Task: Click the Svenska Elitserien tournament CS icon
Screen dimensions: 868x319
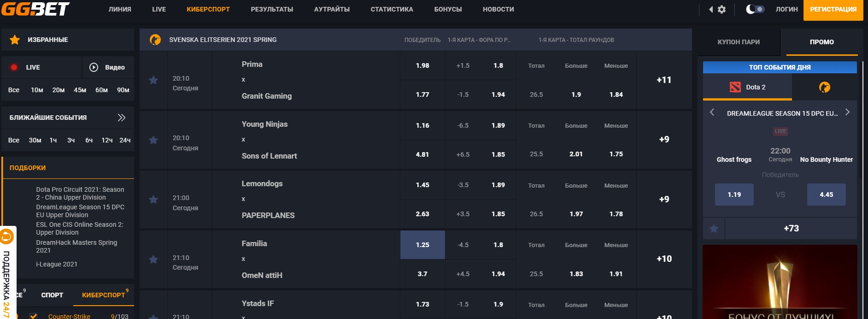Action: point(155,40)
